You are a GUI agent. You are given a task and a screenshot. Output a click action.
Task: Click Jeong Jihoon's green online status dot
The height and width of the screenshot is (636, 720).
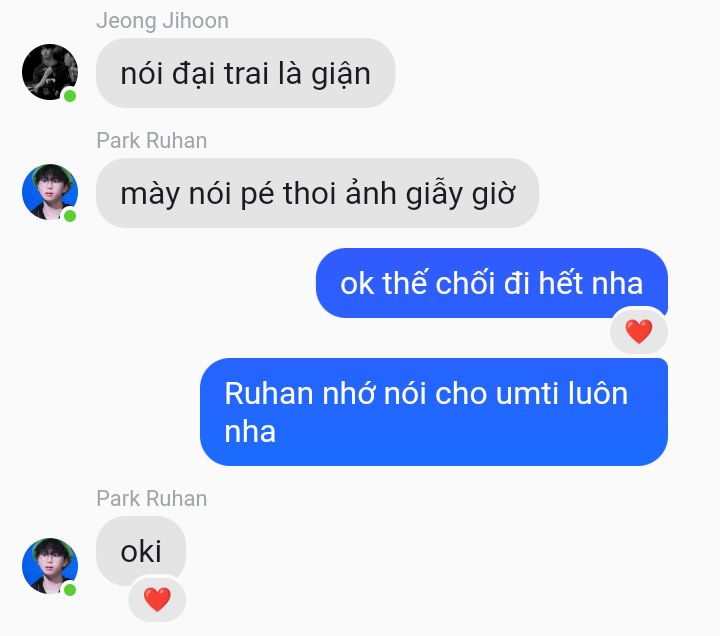click(x=70, y=96)
